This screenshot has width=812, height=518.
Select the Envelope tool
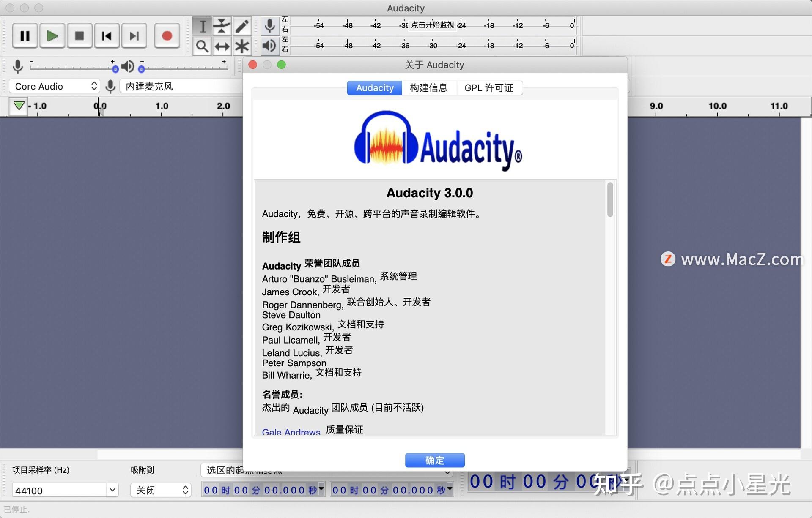(222, 26)
